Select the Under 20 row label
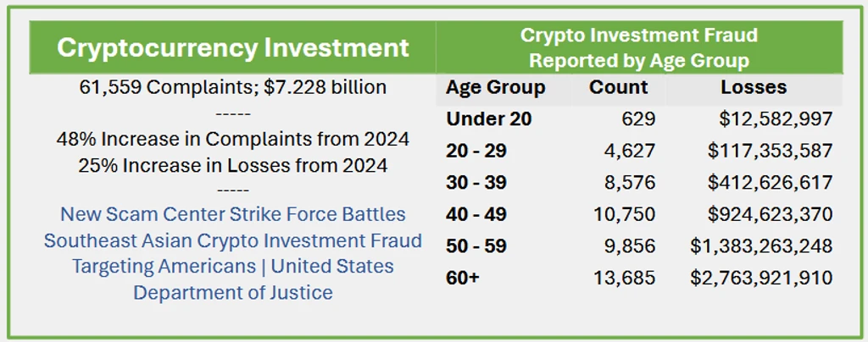 coord(489,119)
